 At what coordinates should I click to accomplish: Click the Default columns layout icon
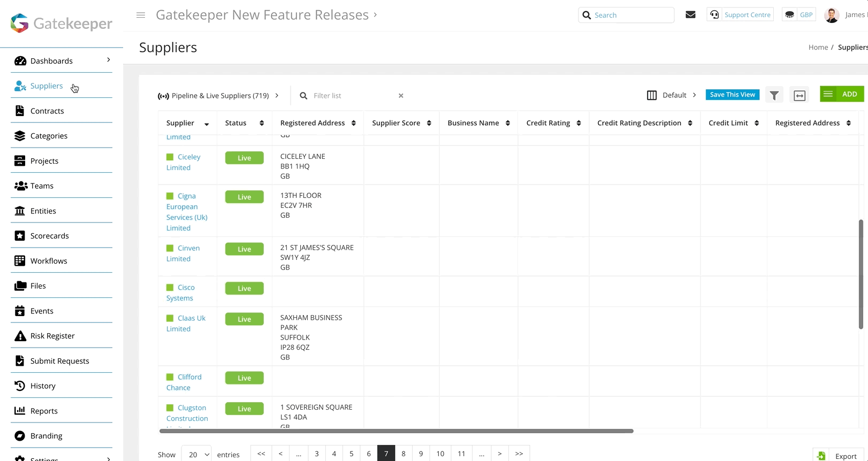point(652,95)
